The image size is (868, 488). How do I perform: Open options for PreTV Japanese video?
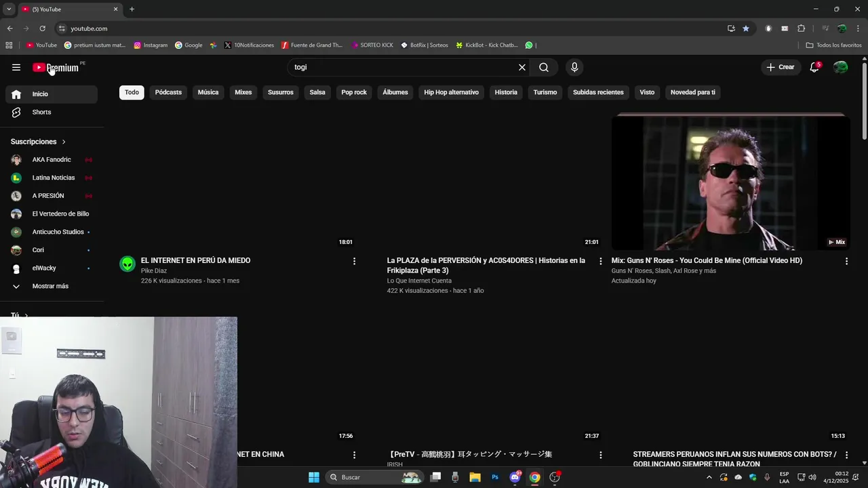tap(600, 455)
